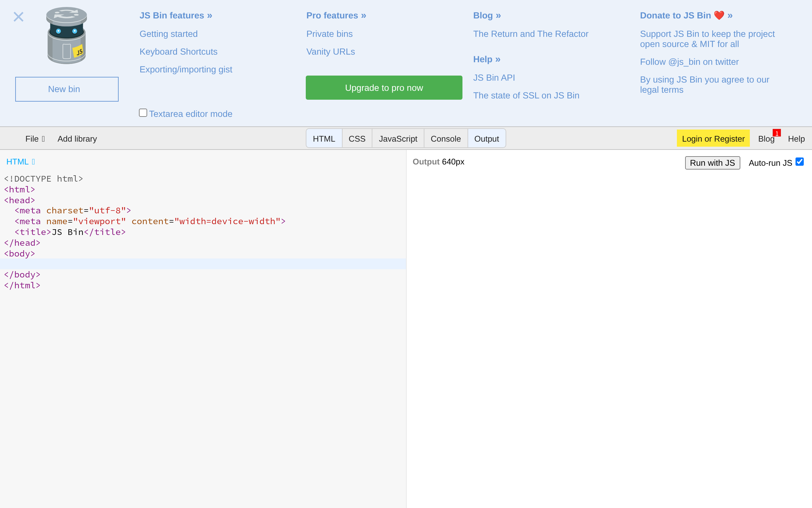Toggle the Output panel tab
This screenshot has width=812, height=508.
point(487,138)
